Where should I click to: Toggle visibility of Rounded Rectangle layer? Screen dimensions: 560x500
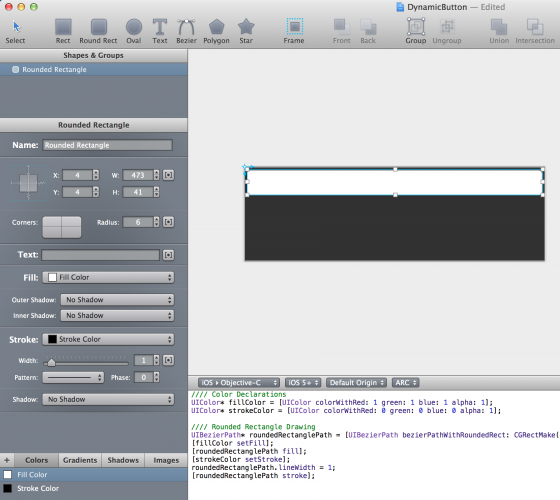pos(15,70)
